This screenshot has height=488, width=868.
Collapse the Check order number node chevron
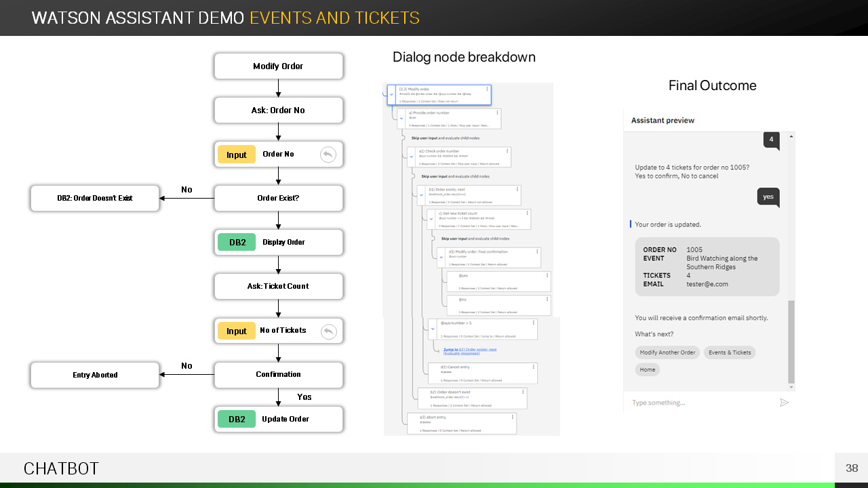coord(412,157)
